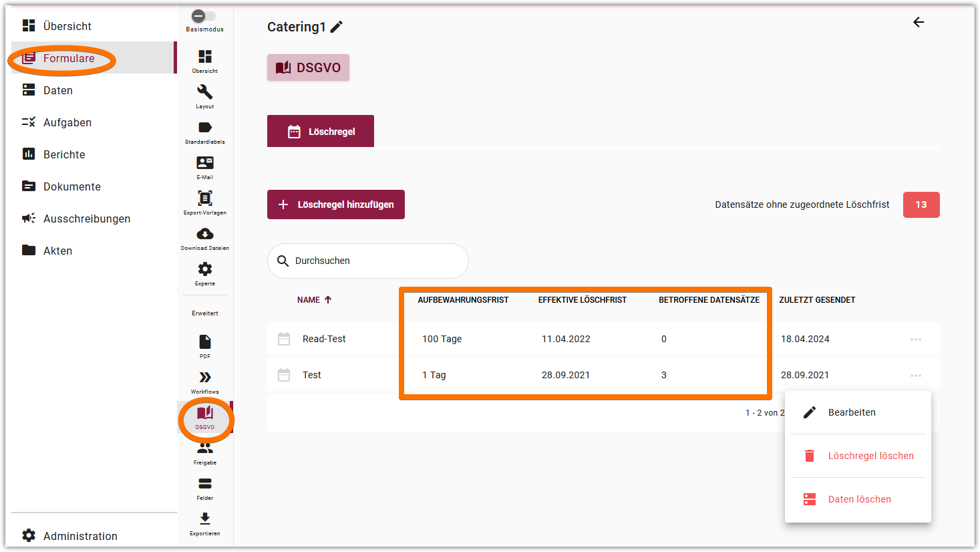Open Berichte in main navigation
Viewport: 980px width, 552px height.
[x=93, y=154]
